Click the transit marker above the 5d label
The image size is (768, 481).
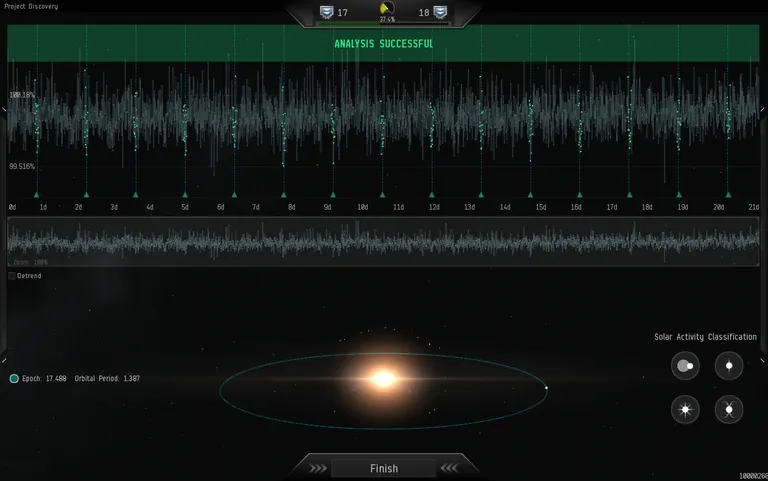185,194
